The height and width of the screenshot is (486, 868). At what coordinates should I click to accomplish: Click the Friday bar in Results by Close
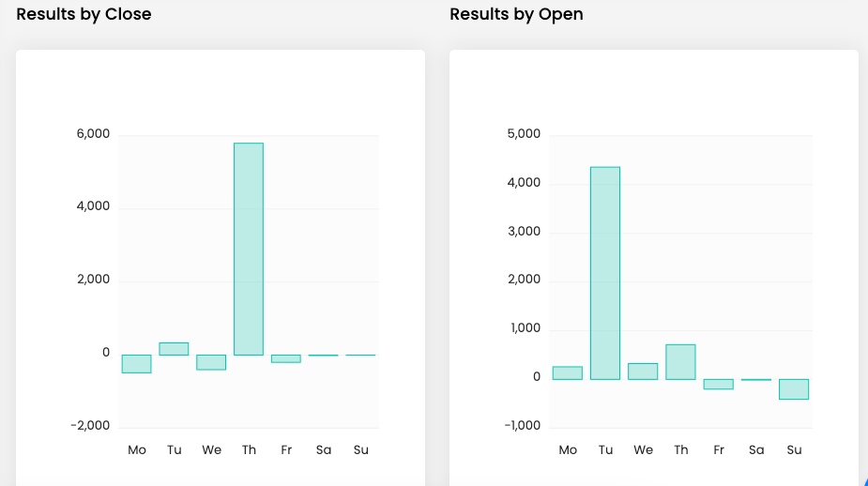coord(286,358)
